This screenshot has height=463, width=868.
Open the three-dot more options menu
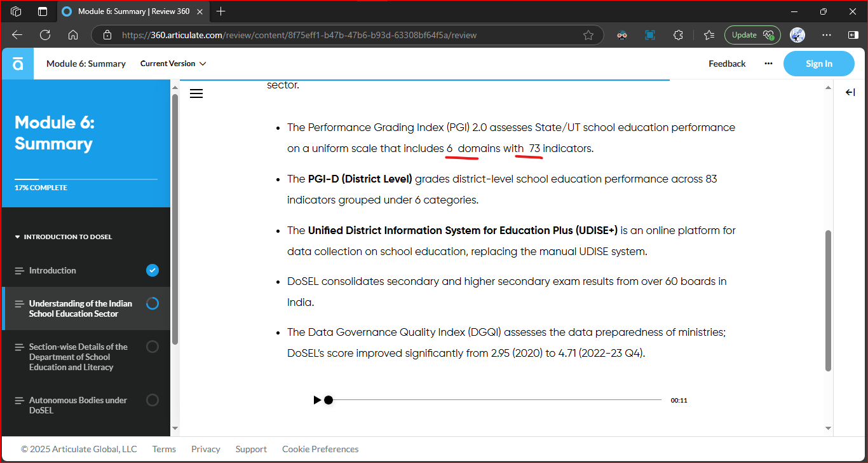pos(768,64)
